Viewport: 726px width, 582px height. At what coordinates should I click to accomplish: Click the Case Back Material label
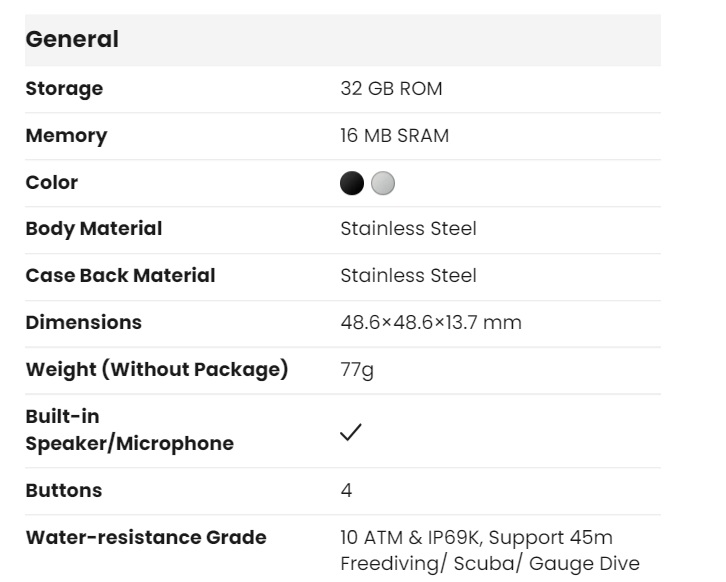pyautogui.click(x=120, y=276)
